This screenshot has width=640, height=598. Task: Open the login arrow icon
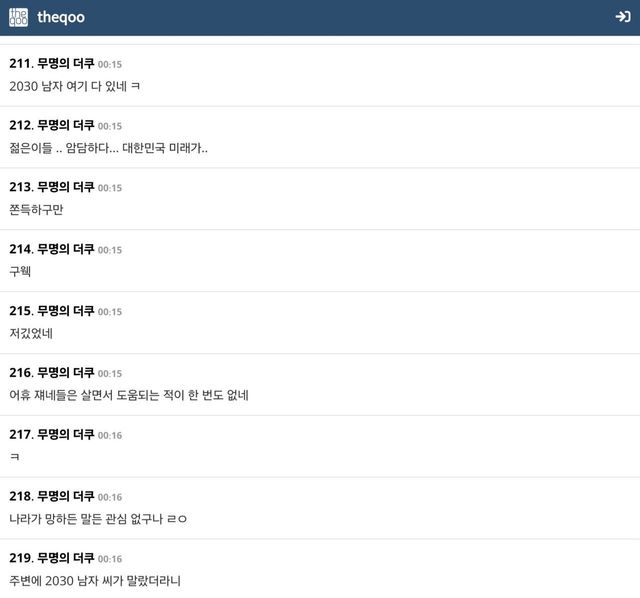point(623,17)
